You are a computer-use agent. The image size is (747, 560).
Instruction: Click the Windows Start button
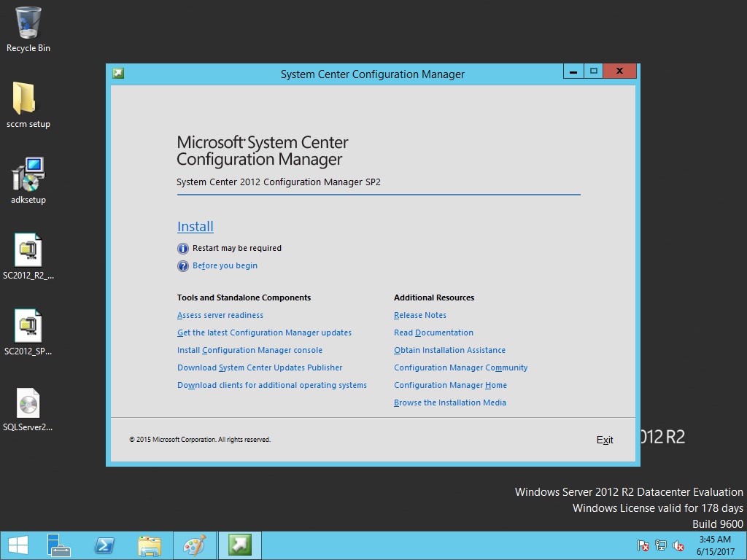point(18,545)
